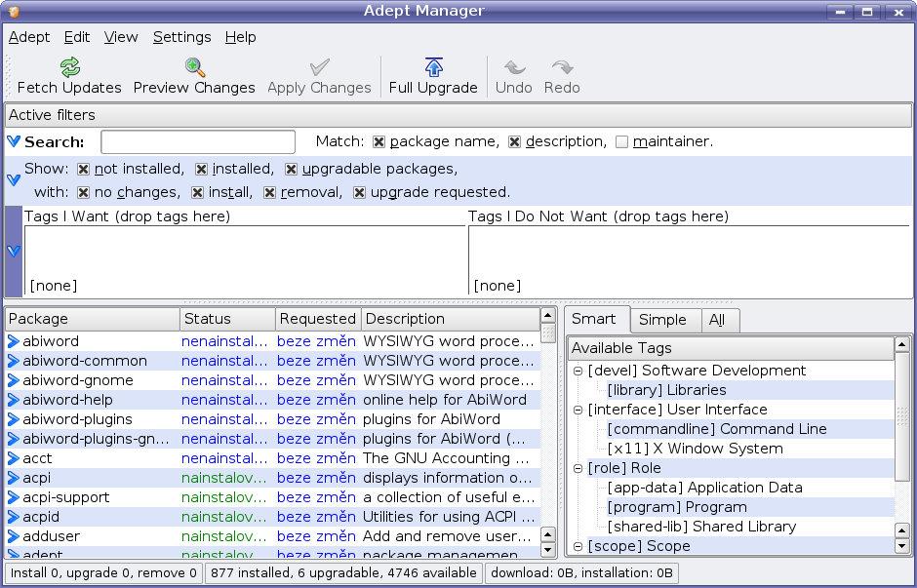Collapse the [devel] Software Development tag node
Viewport: 917px width, 588px height.
[x=578, y=371]
